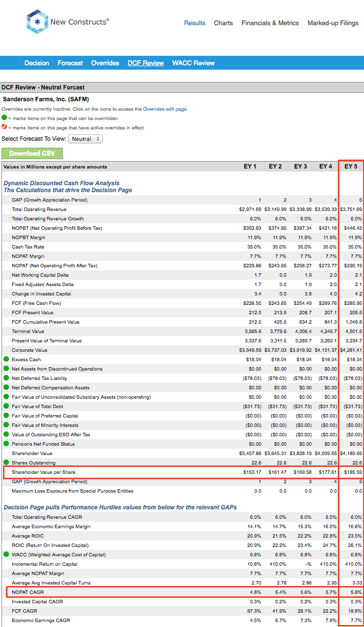This screenshot has width=364, height=627.
Task: Click the EY 3 column header
Action: tap(300, 167)
